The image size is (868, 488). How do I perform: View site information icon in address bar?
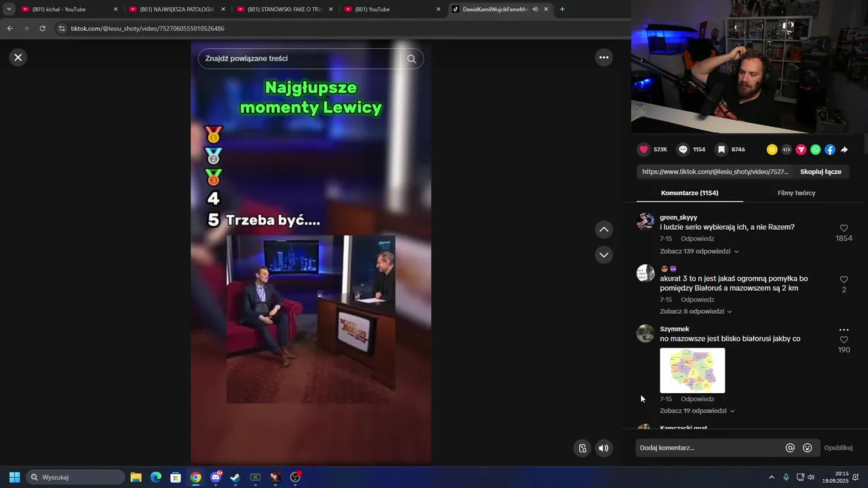click(x=62, y=28)
